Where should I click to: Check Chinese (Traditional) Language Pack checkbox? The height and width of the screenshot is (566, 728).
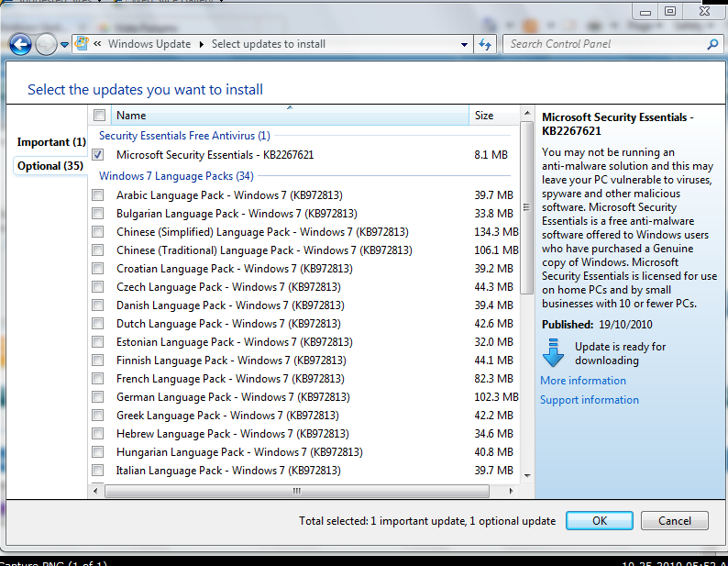[x=98, y=250]
